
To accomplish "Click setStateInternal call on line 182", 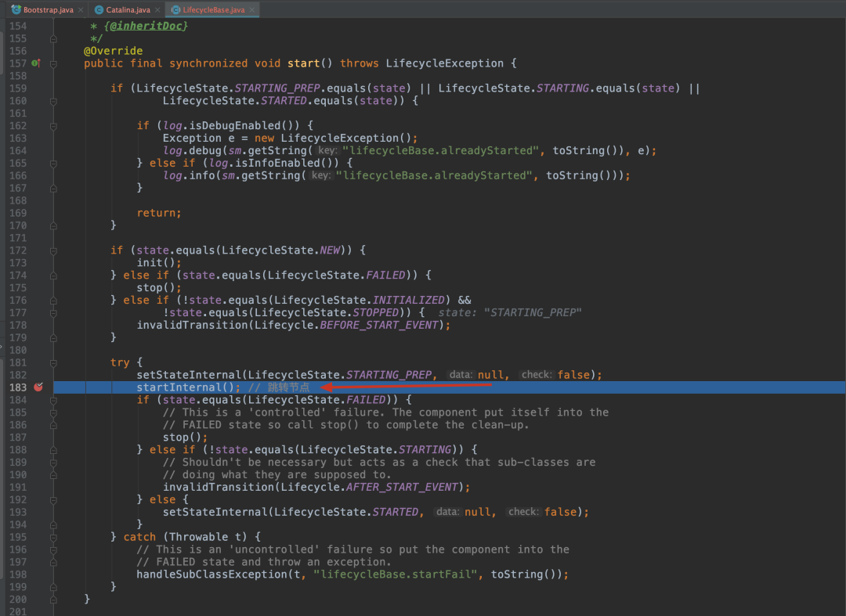I will click(189, 375).
